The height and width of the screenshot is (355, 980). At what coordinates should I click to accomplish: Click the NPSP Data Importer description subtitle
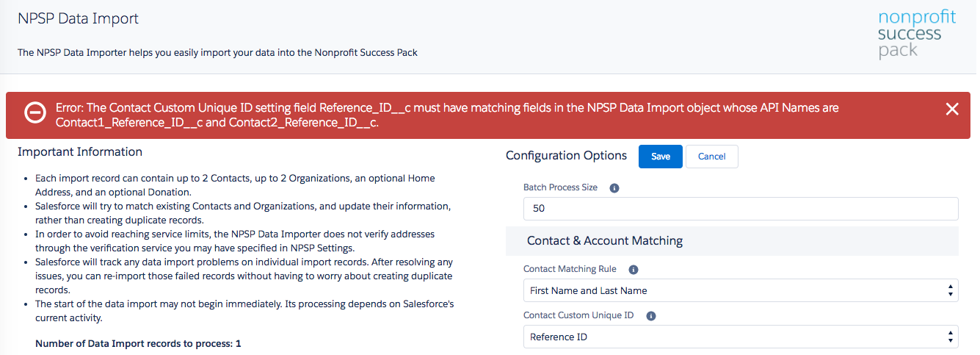click(217, 53)
